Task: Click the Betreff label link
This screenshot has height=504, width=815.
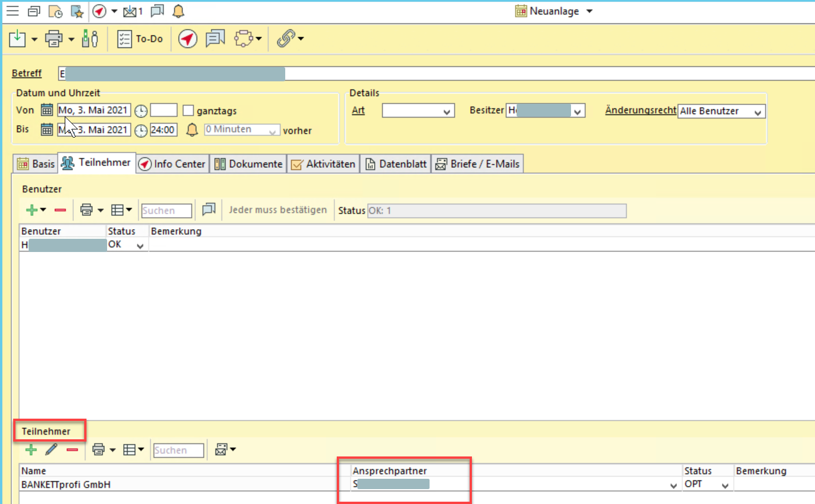Action: [27, 73]
